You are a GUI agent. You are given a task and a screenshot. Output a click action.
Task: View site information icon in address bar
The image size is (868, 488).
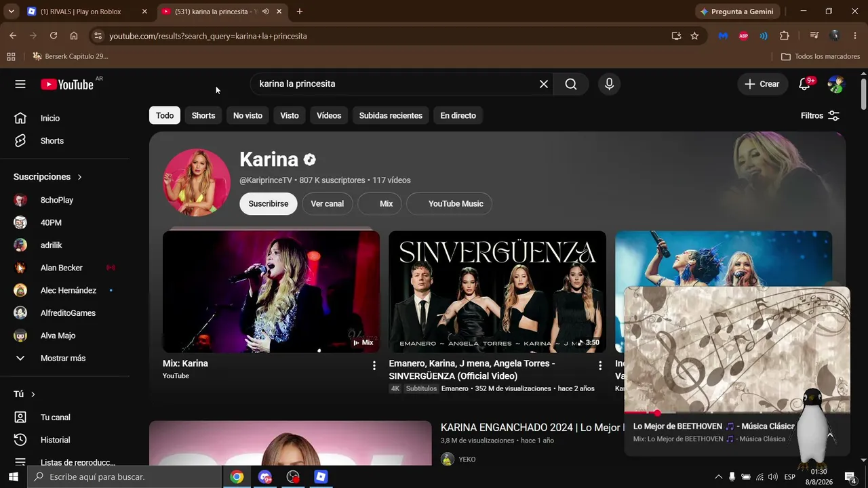point(98,36)
